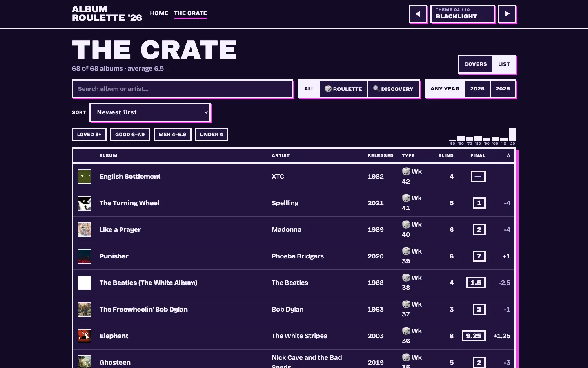Sort by the Released column header

tap(381, 155)
